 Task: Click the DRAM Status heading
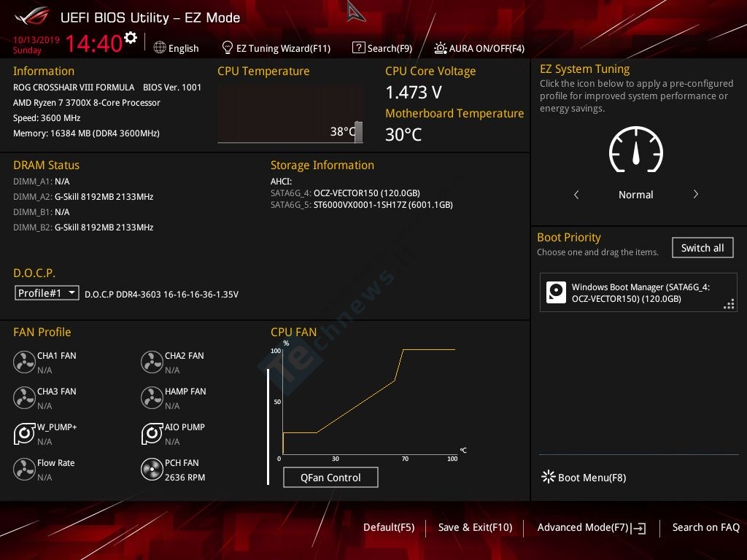(x=46, y=165)
